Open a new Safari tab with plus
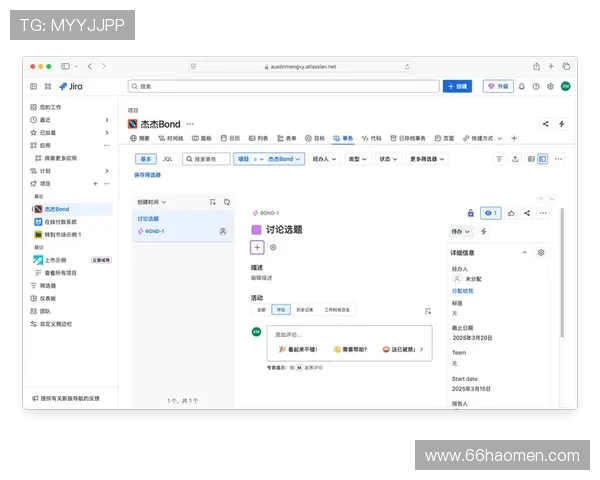The image size is (600, 480). click(551, 66)
